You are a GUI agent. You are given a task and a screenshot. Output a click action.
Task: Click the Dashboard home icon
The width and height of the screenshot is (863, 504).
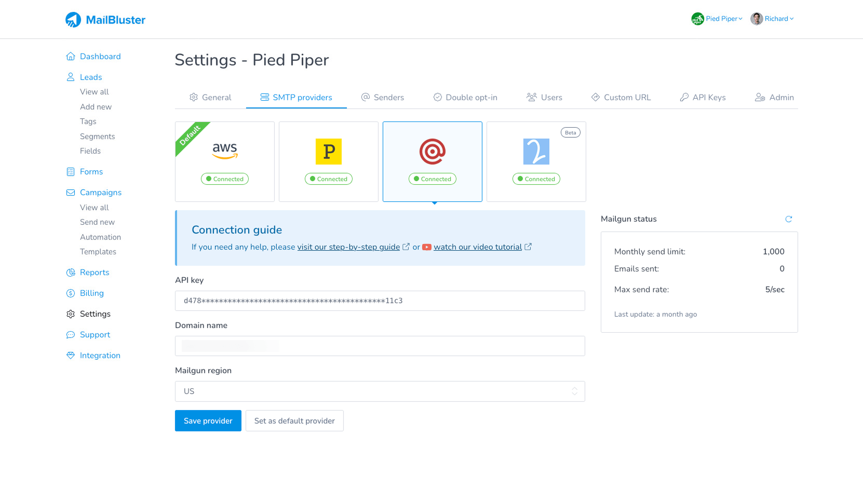tap(71, 57)
